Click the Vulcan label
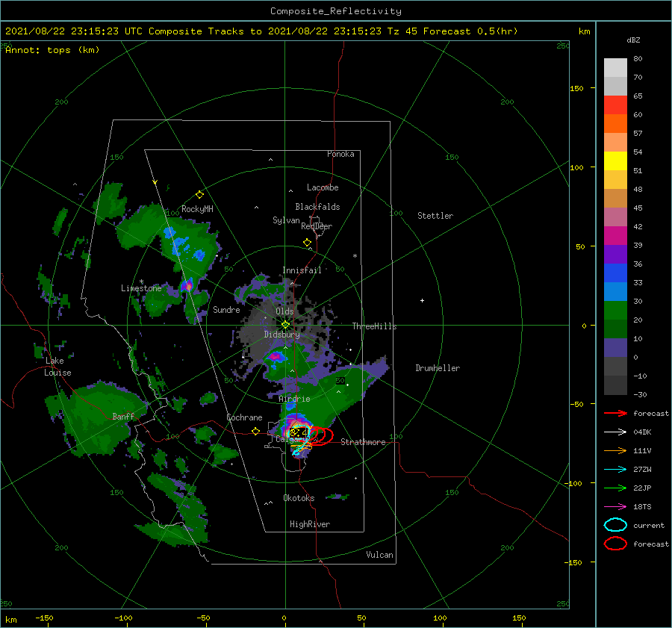 (x=379, y=555)
